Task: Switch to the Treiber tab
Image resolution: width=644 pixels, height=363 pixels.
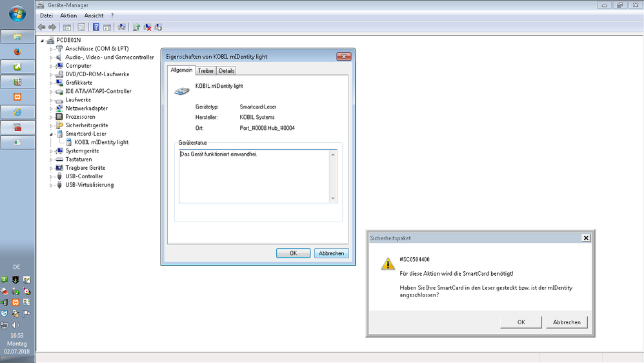Action: point(206,70)
